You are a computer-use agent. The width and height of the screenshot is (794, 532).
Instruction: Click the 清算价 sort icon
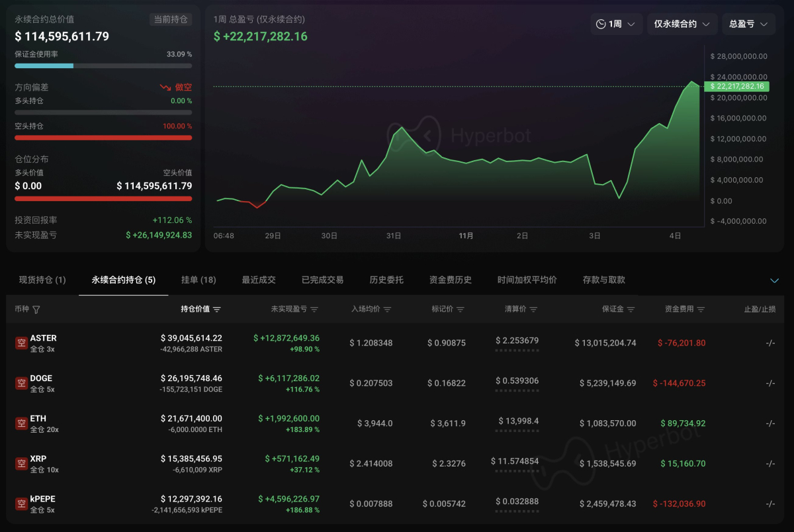pyautogui.click(x=533, y=310)
